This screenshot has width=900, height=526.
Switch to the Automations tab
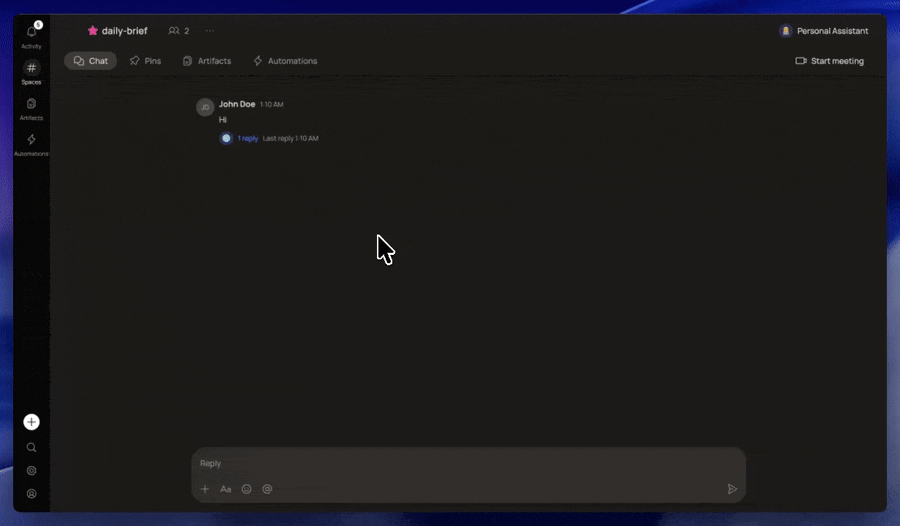285,61
